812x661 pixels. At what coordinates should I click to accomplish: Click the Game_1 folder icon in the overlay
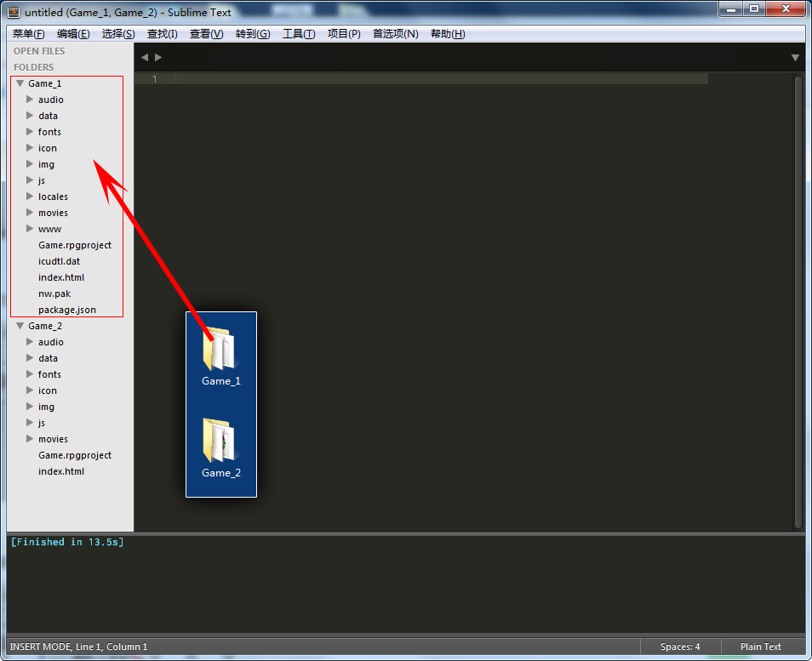tap(219, 348)
